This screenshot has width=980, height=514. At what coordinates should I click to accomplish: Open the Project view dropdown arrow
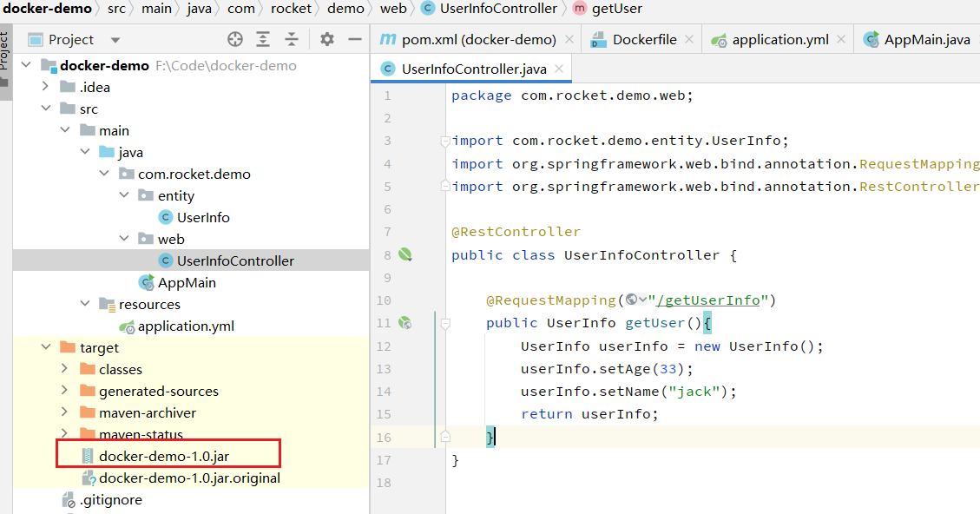coord(115,40)
